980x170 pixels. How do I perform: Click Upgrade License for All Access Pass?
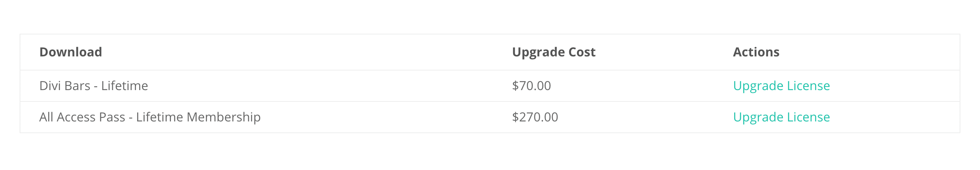click(781, 117)
